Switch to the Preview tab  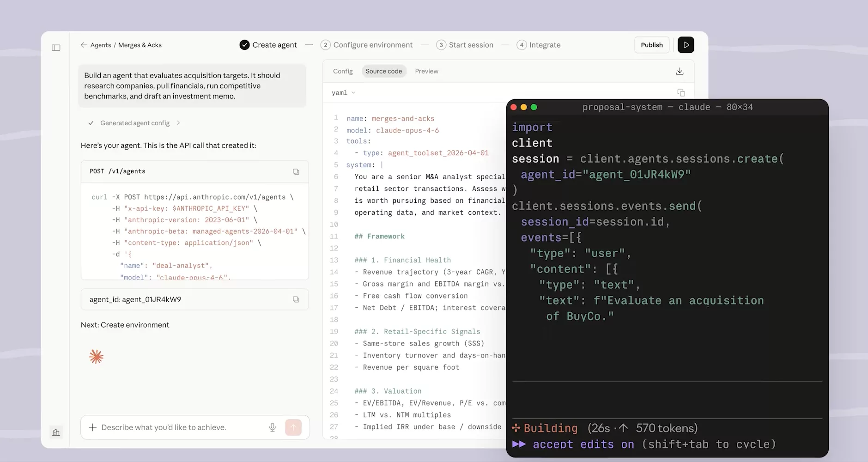[426, 71]
